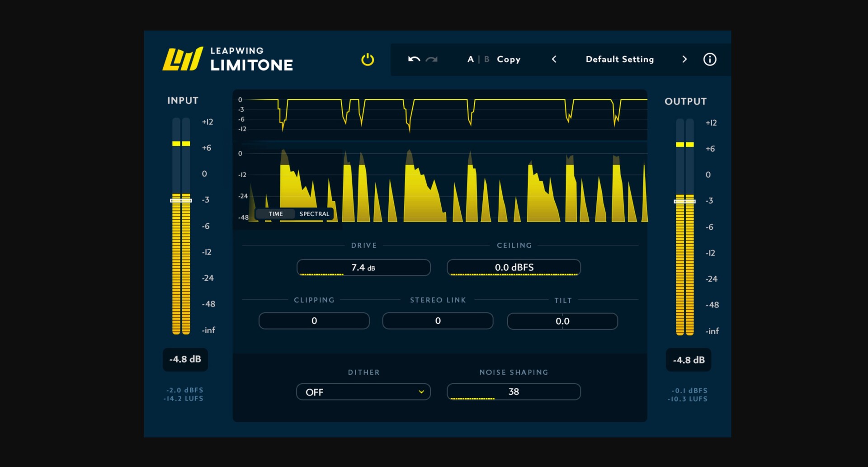Select the SPECTRAL display tab
This screenshot has width=868, height=467.
[314, 214]
